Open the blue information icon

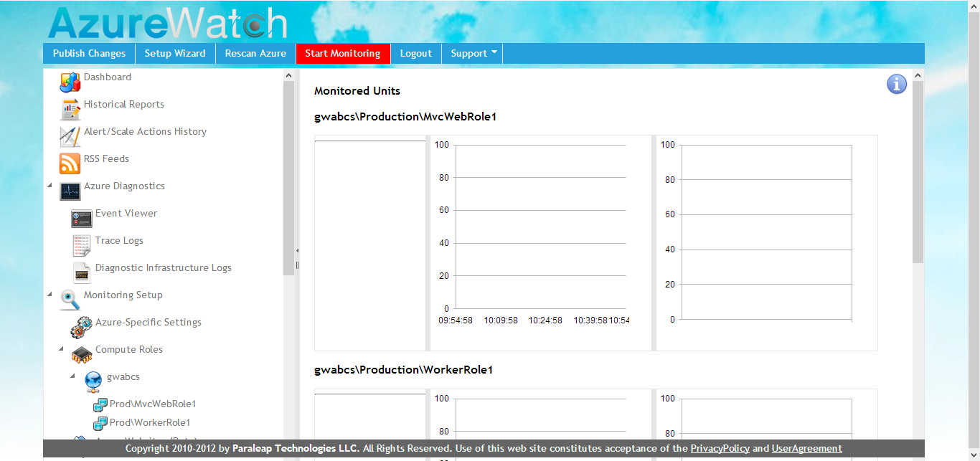click(x=897, y=84)
